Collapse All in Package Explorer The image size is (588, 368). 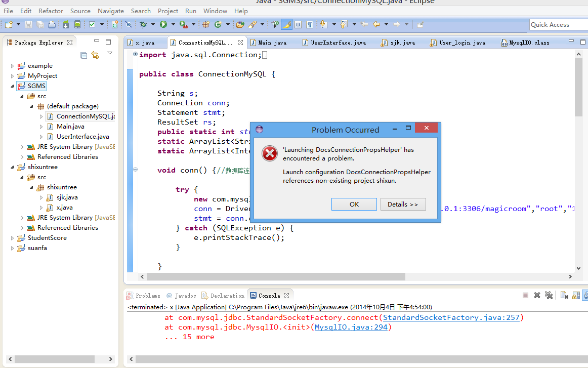click(x=84, y=55)
